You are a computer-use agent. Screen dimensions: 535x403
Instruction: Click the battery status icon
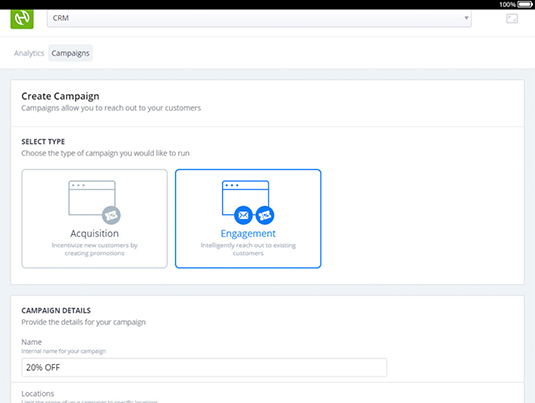coord(525,4)
